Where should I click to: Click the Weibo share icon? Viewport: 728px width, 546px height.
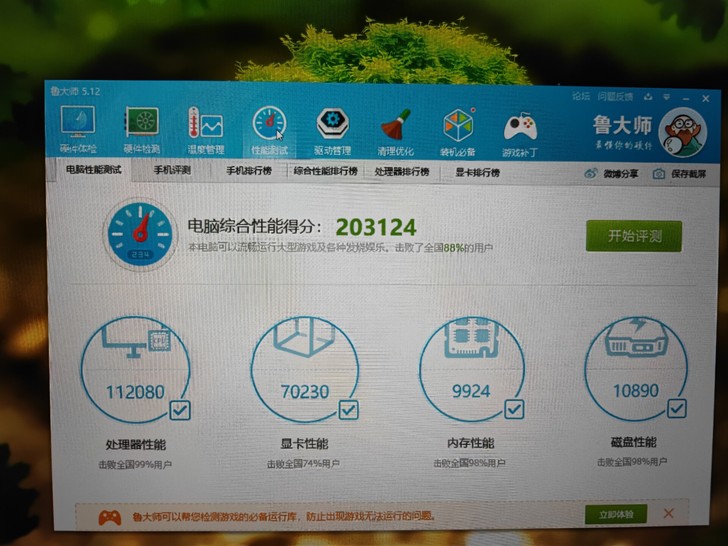point(591,174)
